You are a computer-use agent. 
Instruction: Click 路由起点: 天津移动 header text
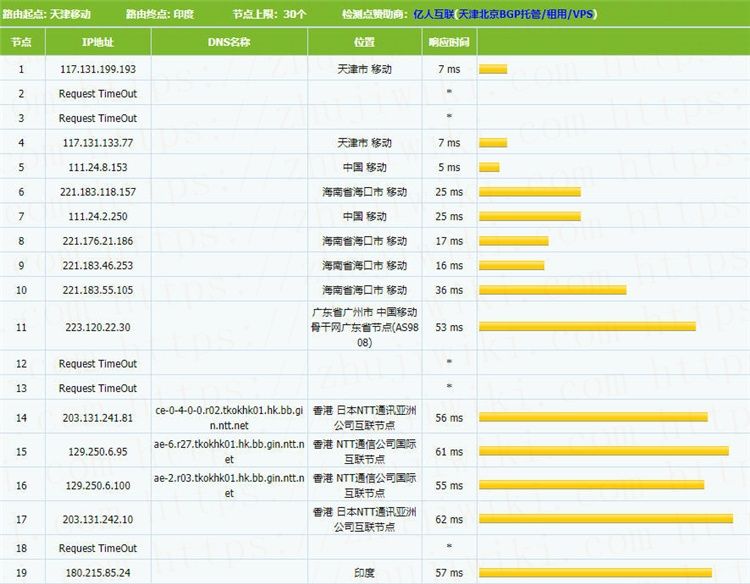coord(46,14)
